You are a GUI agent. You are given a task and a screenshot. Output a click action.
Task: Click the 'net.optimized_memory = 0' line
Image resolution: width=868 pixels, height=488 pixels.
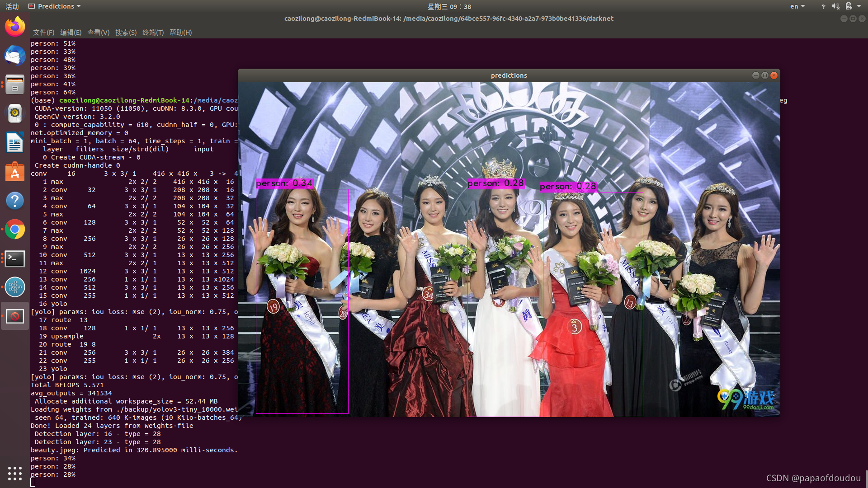click(80, 133)
